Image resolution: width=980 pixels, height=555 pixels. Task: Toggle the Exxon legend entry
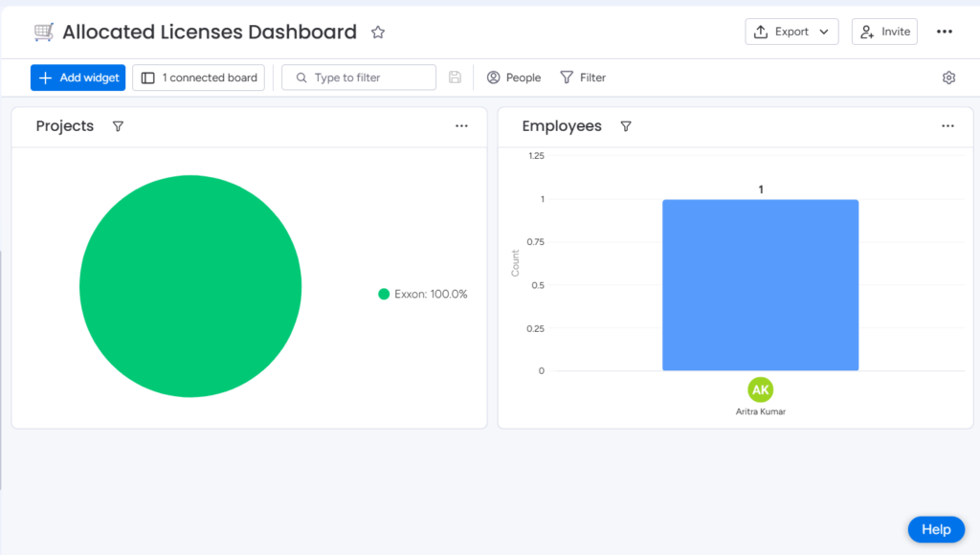[423, 295]
